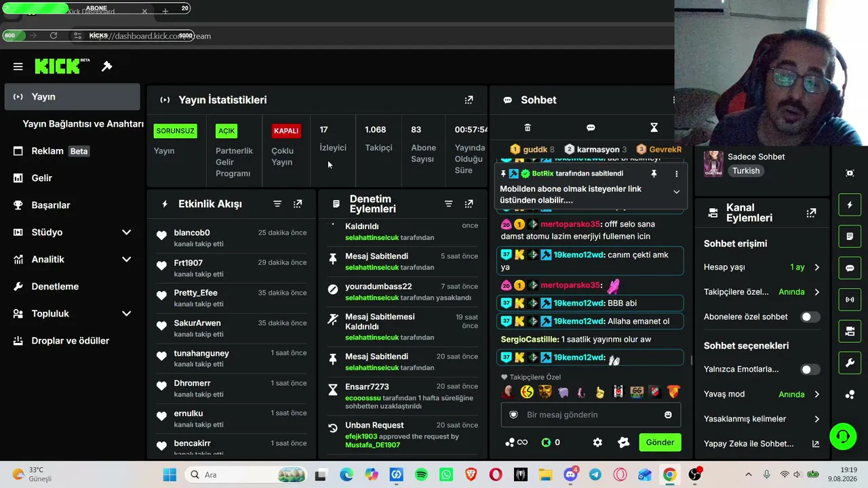868x488 pixels.
Task: Toggle Yalnızca Emotlarla switch
Action: (810, 369)
